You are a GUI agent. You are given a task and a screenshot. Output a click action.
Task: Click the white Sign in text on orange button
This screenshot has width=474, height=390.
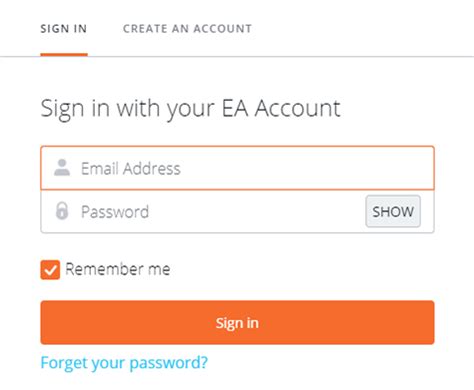[x=237, y=323]
